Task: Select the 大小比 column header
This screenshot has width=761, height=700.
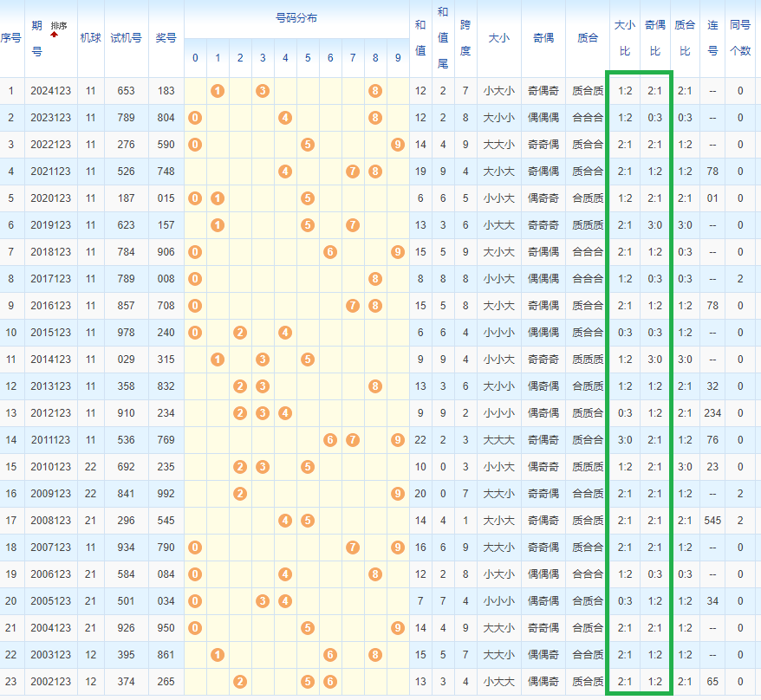Action: (x=624, y=39)
